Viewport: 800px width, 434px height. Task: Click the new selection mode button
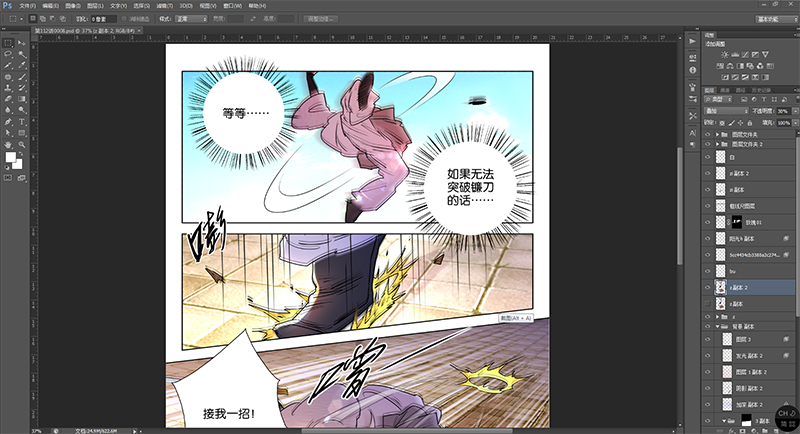[x=33, y=19]
